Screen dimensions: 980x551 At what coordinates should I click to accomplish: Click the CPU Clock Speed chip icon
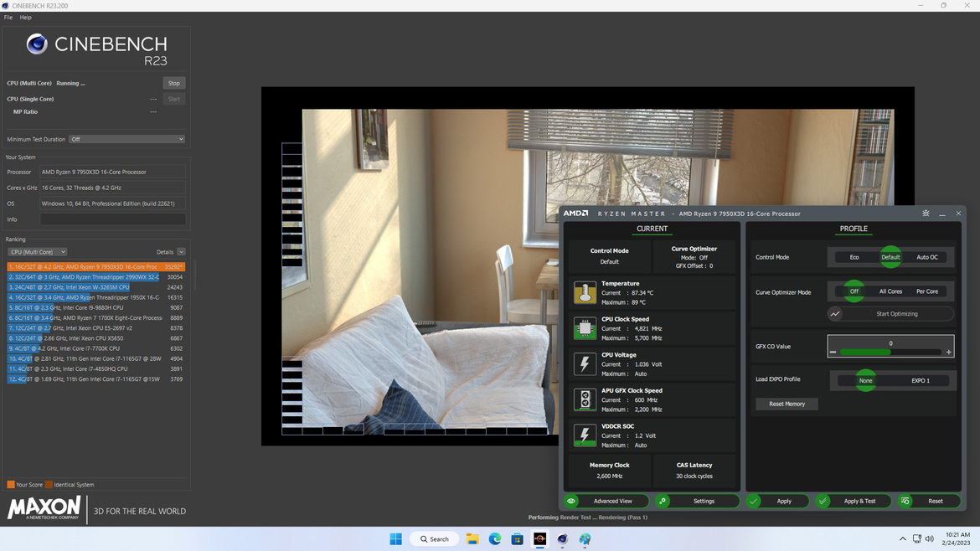click(x=585, y=328)
